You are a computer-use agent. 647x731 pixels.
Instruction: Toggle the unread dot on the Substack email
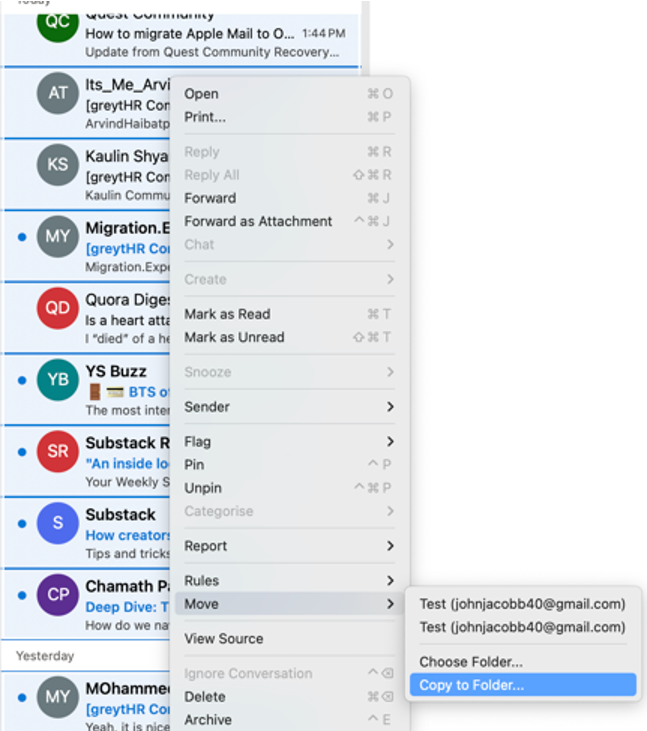[x=22, y=524]
